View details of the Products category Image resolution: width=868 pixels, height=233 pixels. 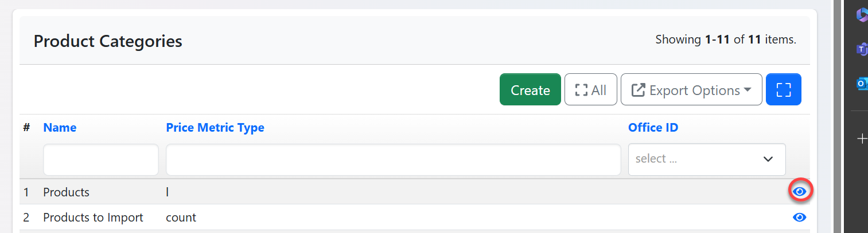(x=799, y=191)
